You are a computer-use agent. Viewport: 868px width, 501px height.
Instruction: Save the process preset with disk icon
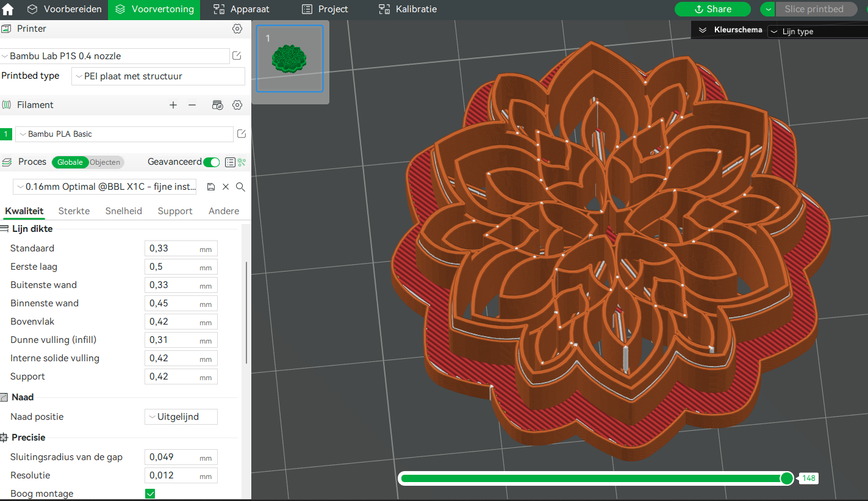pos(211,187)
